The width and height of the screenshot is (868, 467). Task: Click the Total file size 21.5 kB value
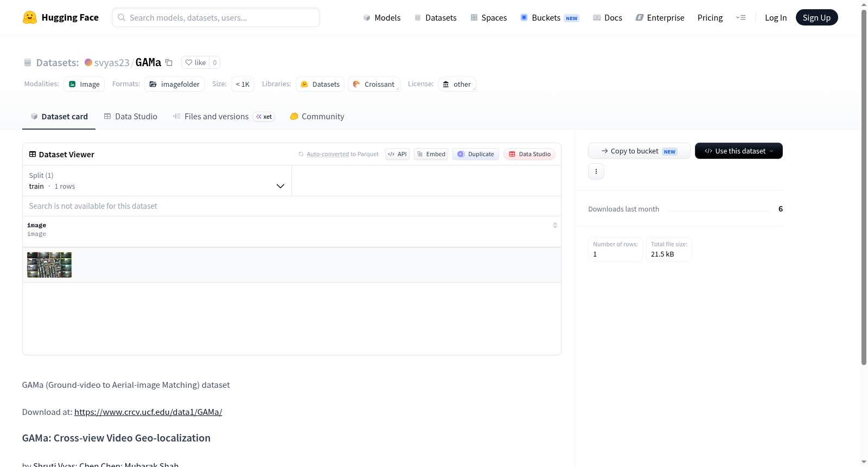pyautogui.click(x=662, y=254)
